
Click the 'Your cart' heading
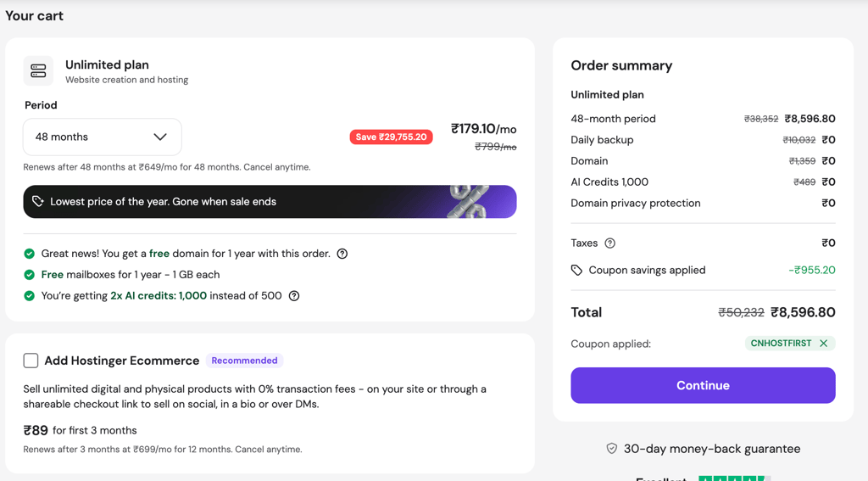coord(34,16)
